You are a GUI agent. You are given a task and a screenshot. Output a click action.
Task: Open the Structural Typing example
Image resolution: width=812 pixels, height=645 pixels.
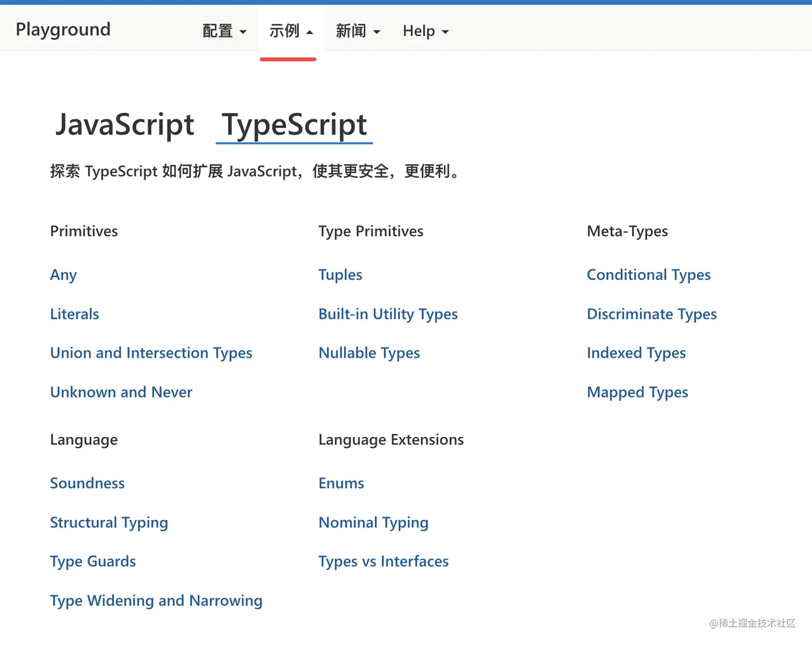pyautogui.click(x=109, y=523)
